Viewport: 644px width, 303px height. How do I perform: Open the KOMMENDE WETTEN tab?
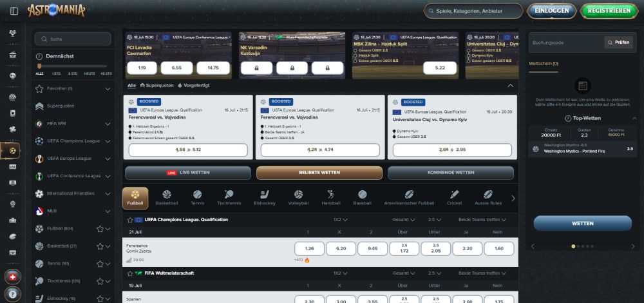pyautogui.click(x=451, y=173)
